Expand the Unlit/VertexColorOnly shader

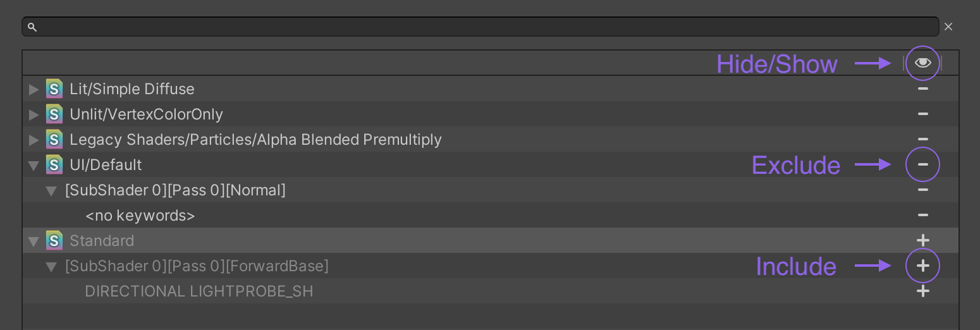point(34,114)
